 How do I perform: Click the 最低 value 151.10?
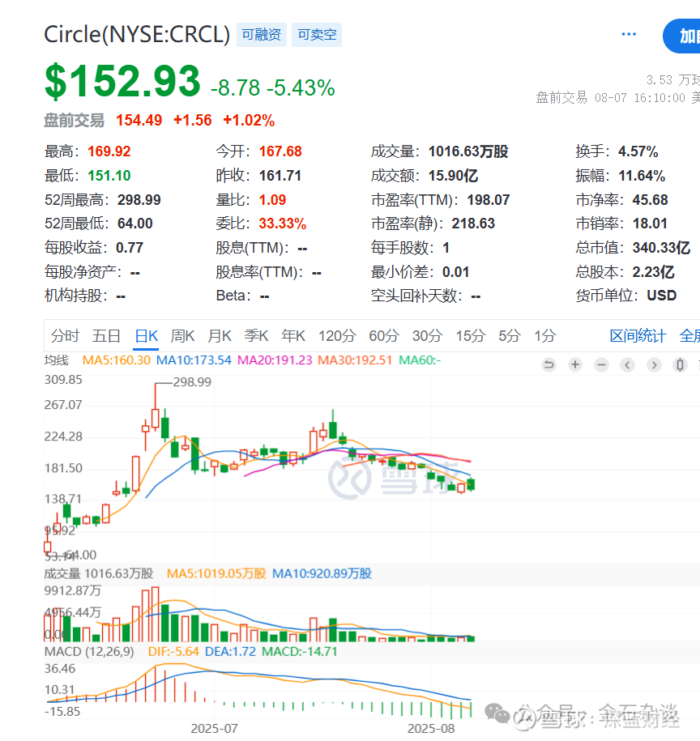[109, 176]
